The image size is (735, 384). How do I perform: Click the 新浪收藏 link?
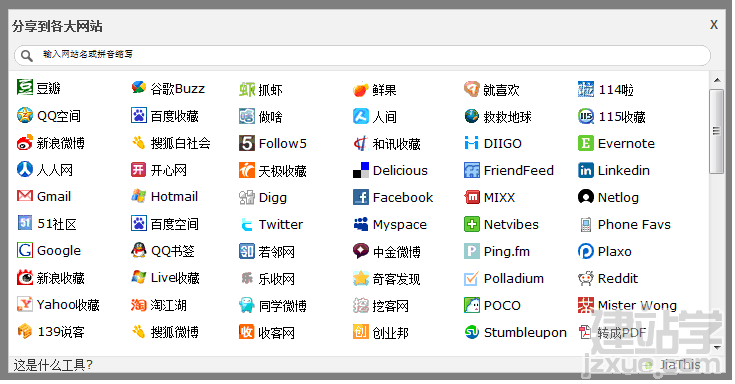point(61,279)
